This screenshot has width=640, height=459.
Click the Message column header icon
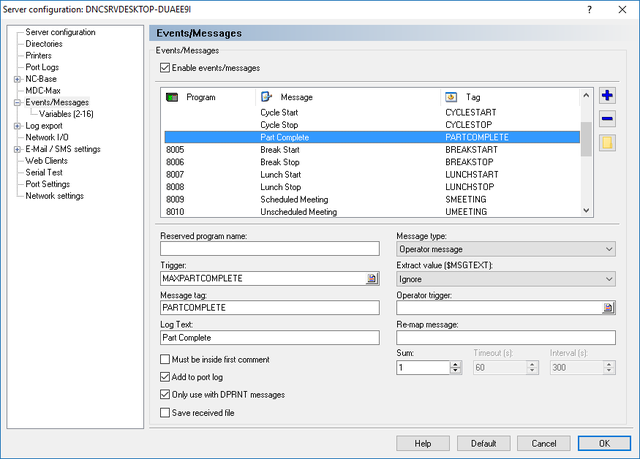click(x=266, y=97)
